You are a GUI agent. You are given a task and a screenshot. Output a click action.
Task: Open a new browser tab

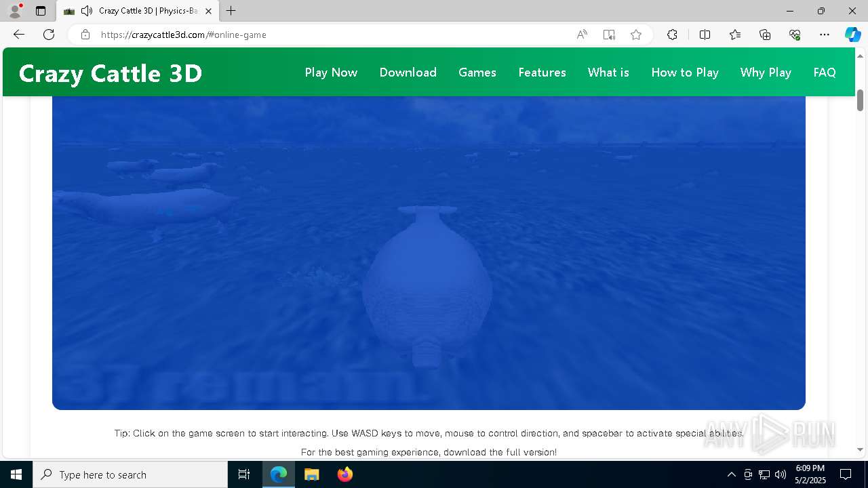coord(231,11)
